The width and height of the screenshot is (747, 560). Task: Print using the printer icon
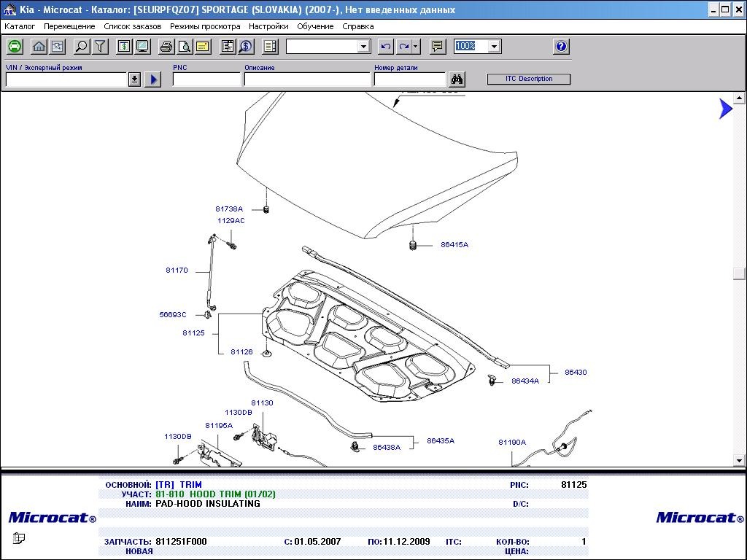[x=166, y=46]
